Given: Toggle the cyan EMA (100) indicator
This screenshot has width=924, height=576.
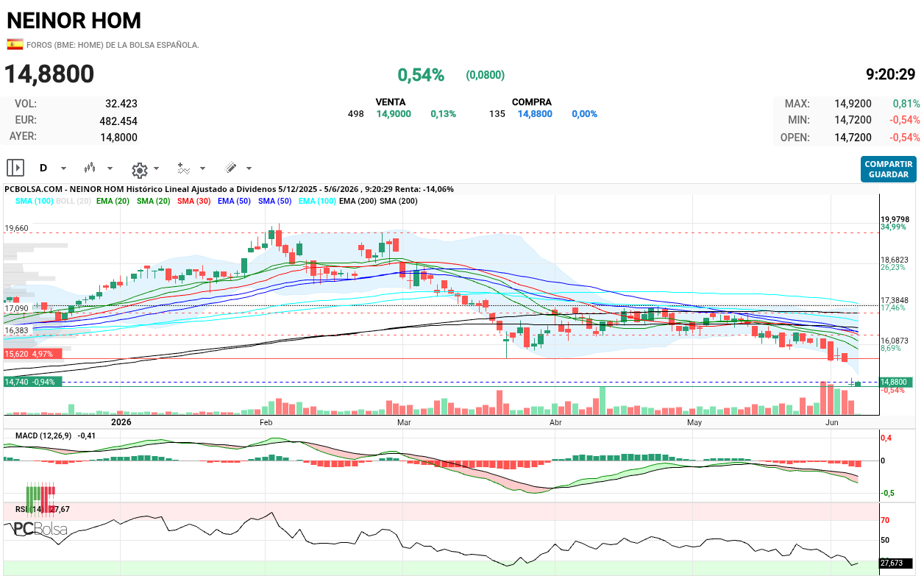Looking at the screenshot, I should click(317, 201).
